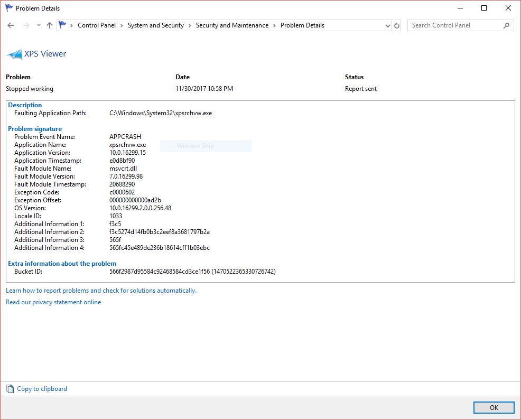Go up one level with up arrow

click(x=50, y=25)
